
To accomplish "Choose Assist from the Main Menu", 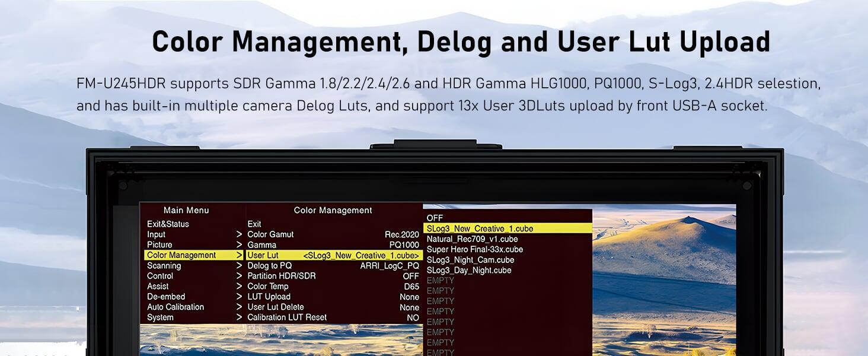I will 158,286.
